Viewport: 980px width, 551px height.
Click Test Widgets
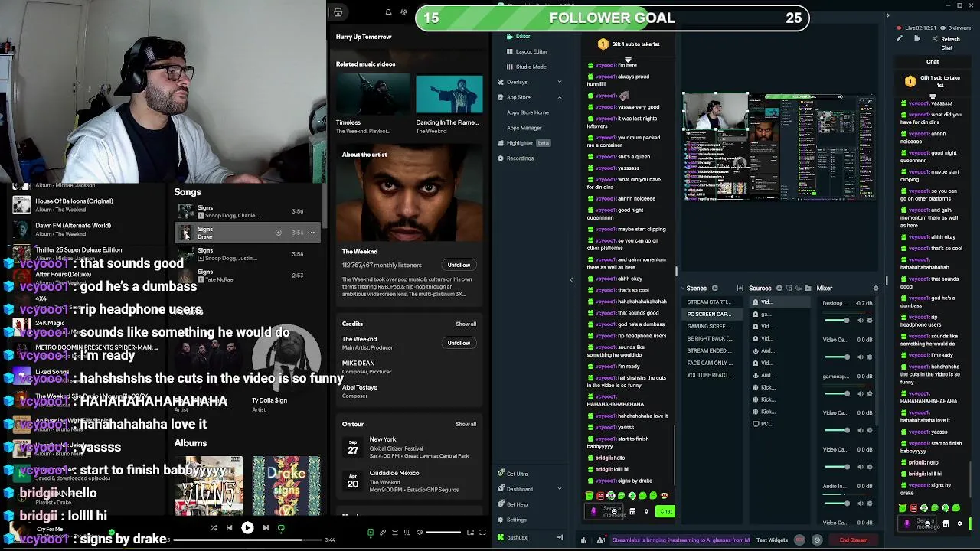coord(772,540)
